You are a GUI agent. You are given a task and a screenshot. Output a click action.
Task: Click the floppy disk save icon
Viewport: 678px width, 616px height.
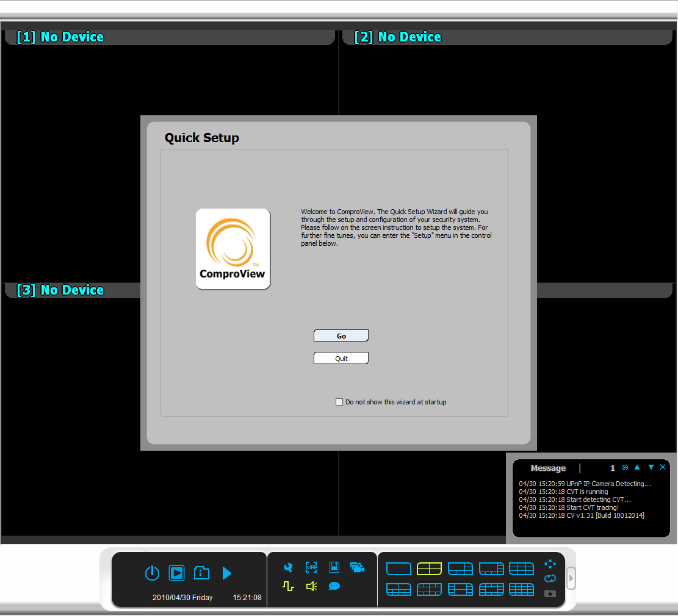point(334,567)
